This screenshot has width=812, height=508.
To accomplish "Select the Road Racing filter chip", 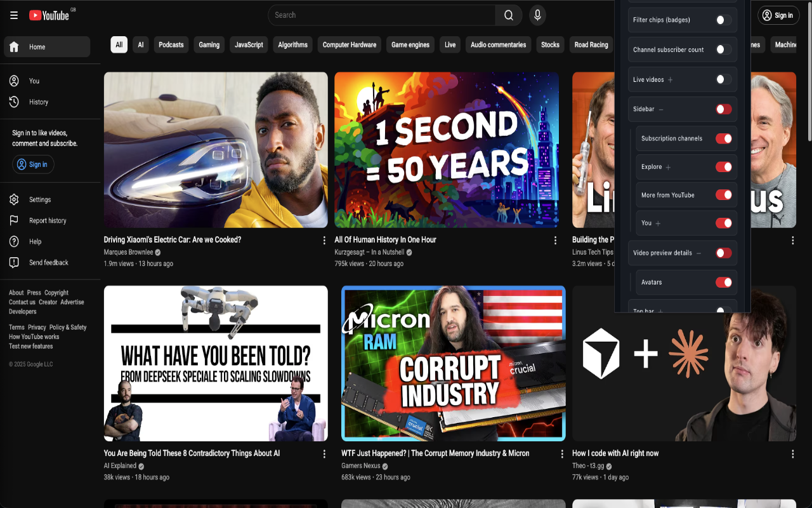I will [x=591, y=44].
